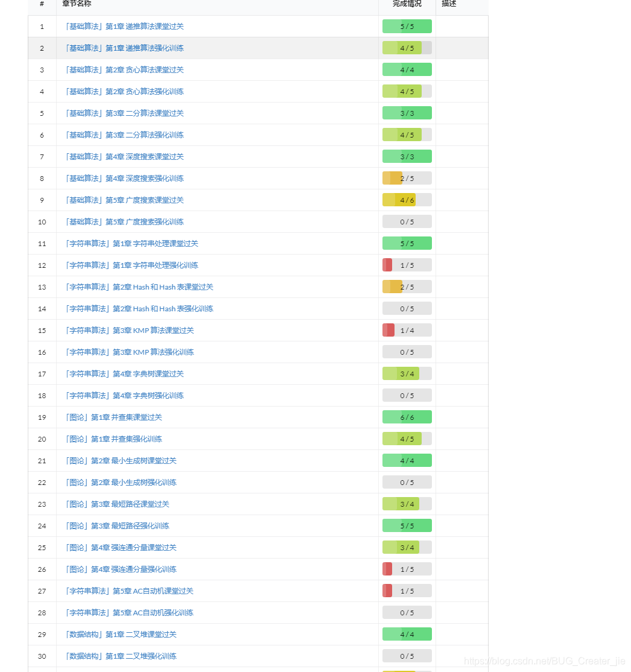Click the 第2章 贪心算法课堂过关 chapter link
The height and width of the screenshot is (672, 631).
point(124,70)
